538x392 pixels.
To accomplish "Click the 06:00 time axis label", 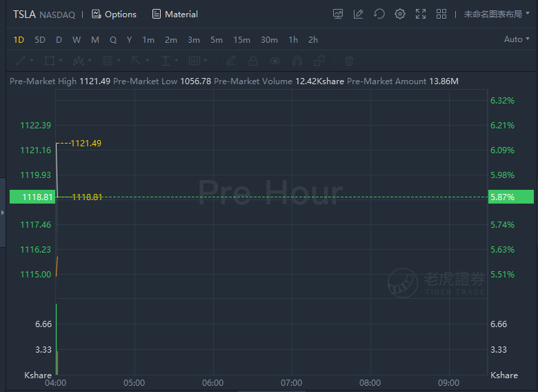I will click(x=212, y=383).
